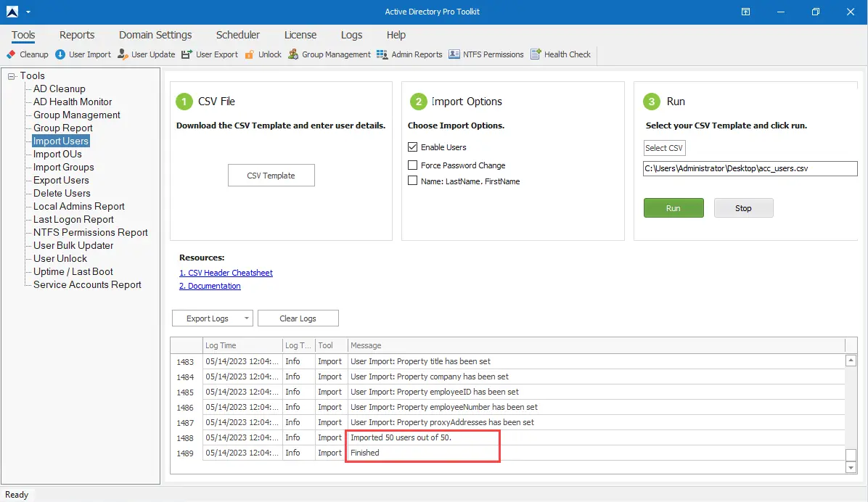Open the Export Logs dropdown arrow

pos(246,318)
